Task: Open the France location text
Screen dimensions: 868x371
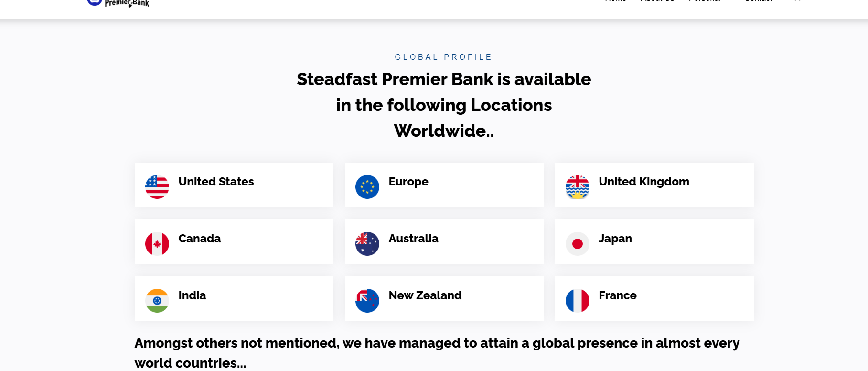Action: coord(617,295)
